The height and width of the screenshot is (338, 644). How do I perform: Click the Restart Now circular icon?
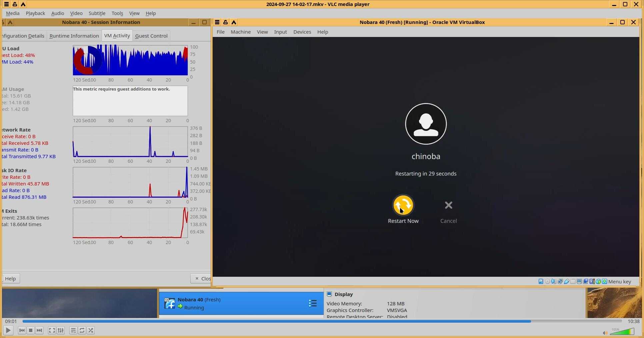[403, 205]
